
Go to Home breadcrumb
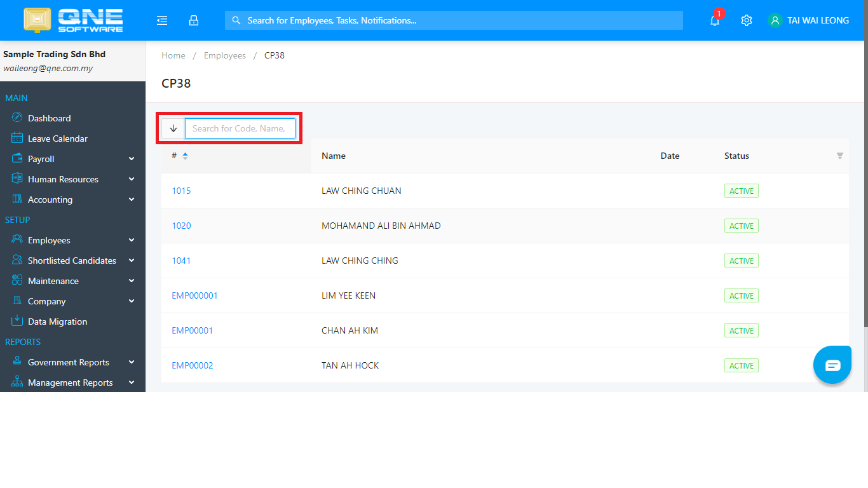click(x=173, y=55)
